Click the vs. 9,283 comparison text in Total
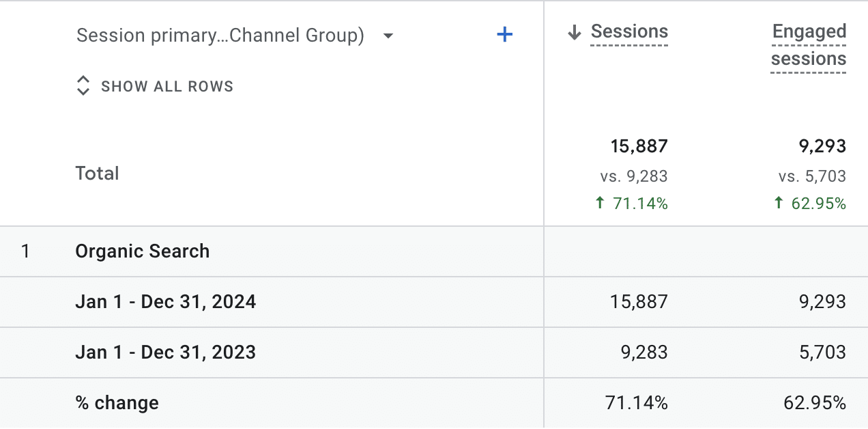 click(x=634, y=176)
